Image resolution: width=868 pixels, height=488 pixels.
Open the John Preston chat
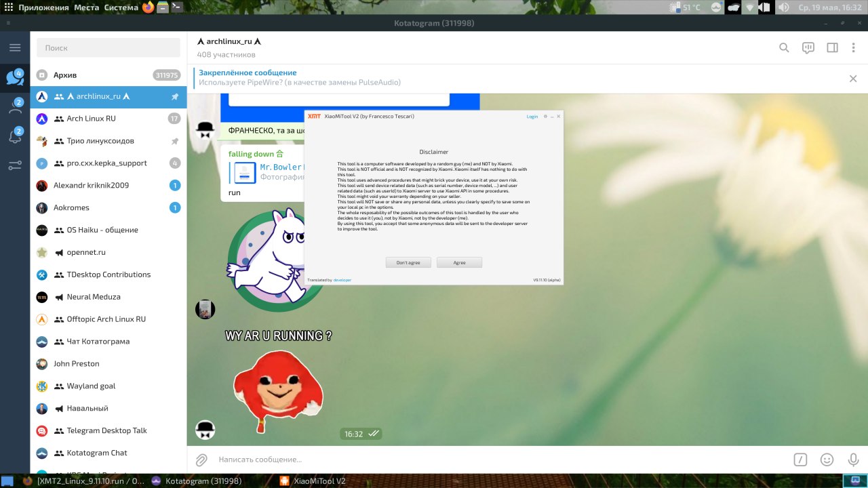(108, 364)
